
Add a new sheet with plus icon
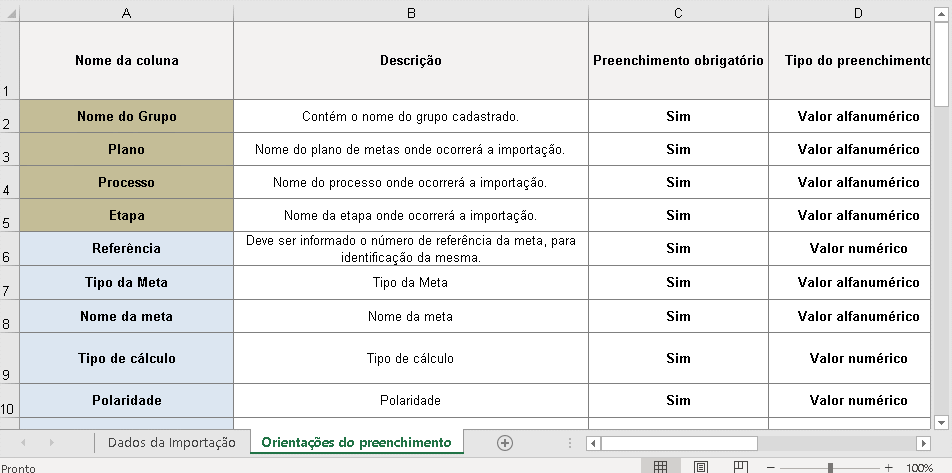[505, 443]
